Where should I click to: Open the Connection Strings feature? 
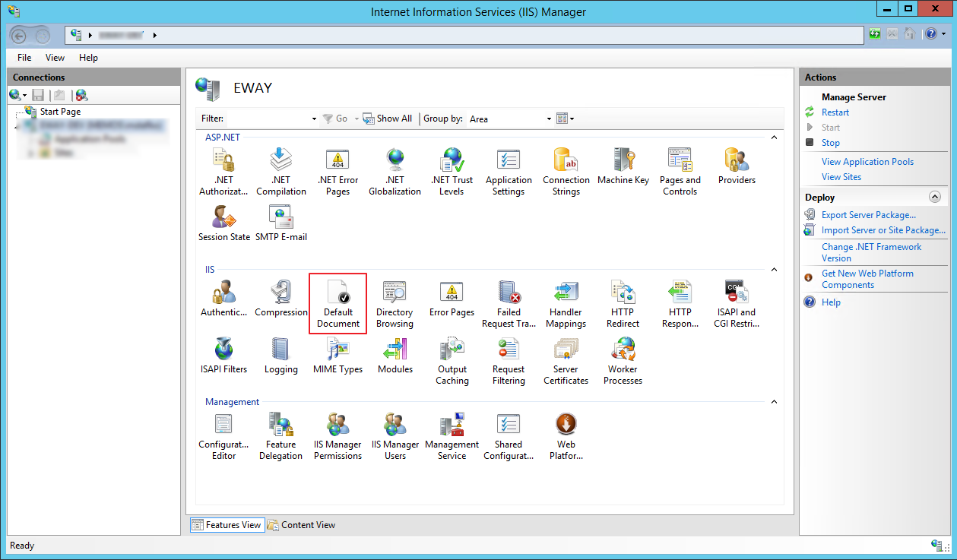click(x=566, y=172)
